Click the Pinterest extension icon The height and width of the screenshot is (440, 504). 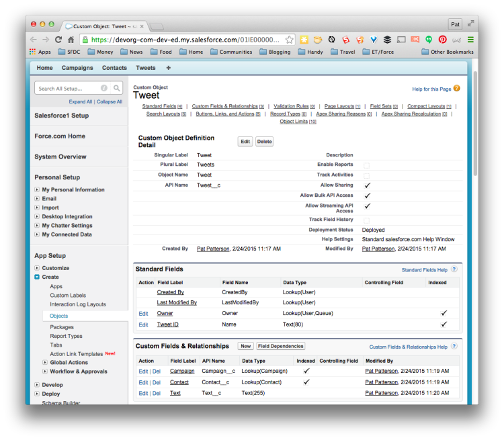(443, 40)
